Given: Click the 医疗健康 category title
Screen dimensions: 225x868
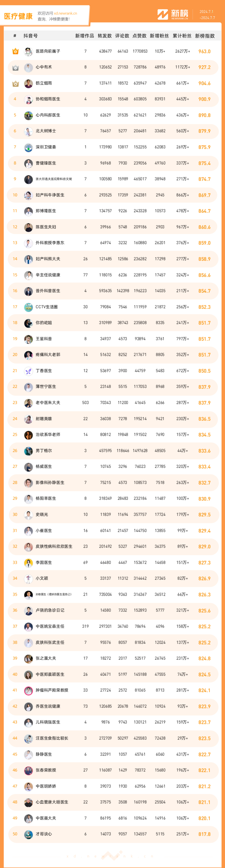Looking at the screenshot, I should pyautogui.click(x=18, y=16).
